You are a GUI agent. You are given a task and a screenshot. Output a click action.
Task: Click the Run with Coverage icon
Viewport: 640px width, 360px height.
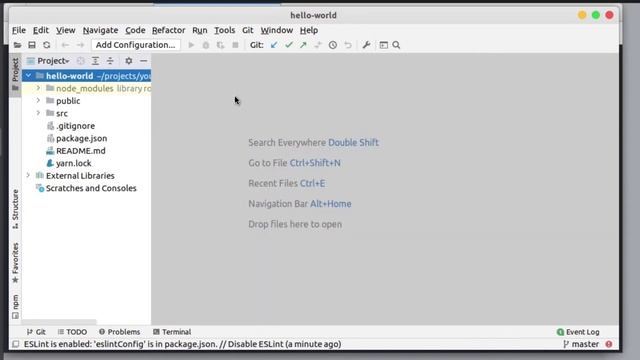[220, 45]
